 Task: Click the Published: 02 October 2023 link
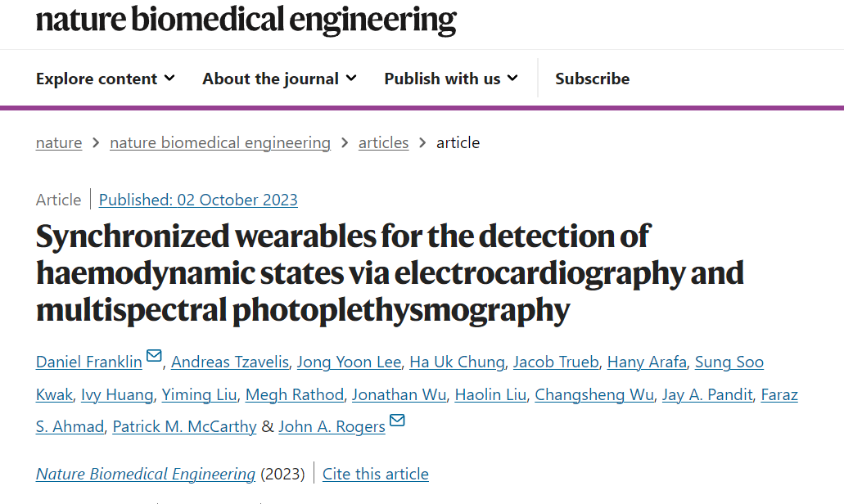point(198,200)
